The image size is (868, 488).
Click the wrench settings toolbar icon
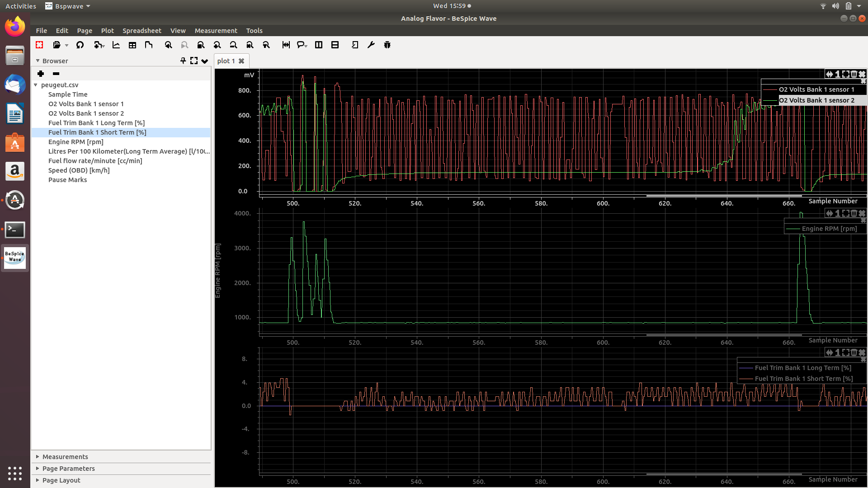371,45
